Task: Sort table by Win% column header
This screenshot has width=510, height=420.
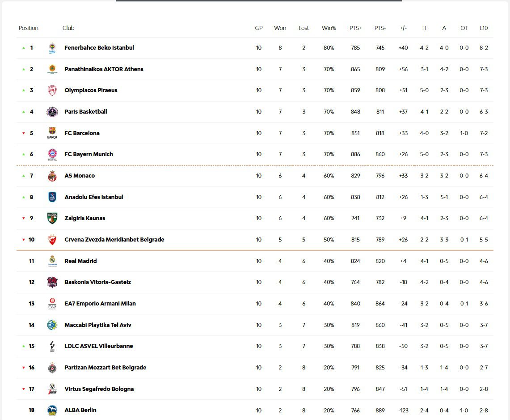Action: click(329, 28)
